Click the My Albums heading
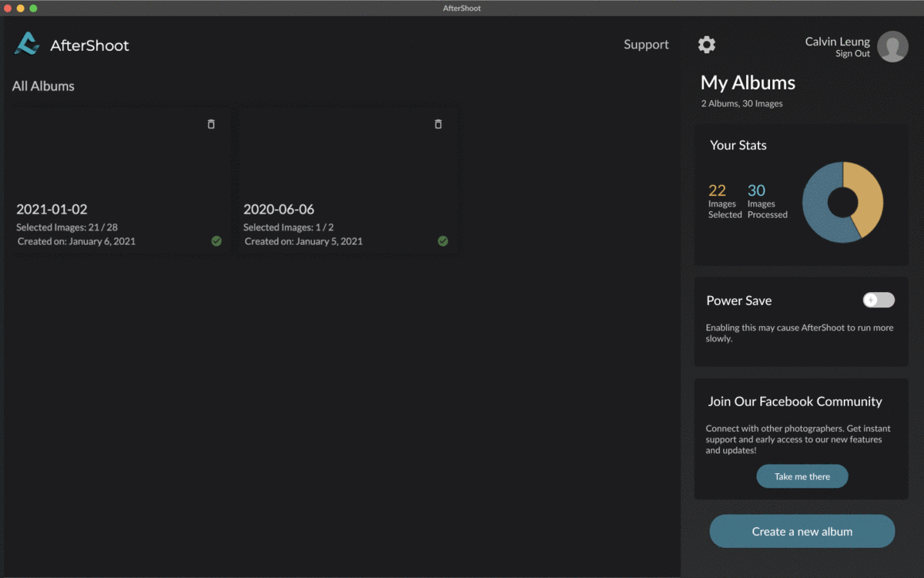This screenshot has height=578, width=924. (748, 82)
